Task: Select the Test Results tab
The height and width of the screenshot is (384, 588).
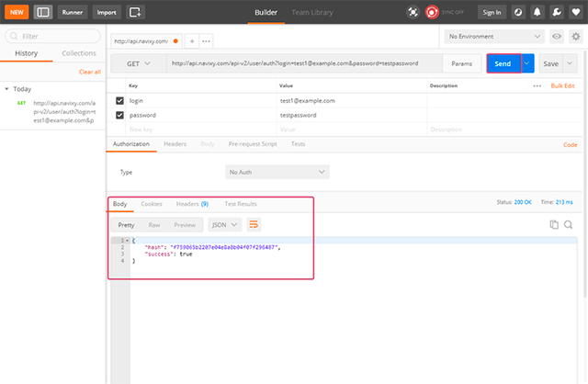Action: coord(241,204)
